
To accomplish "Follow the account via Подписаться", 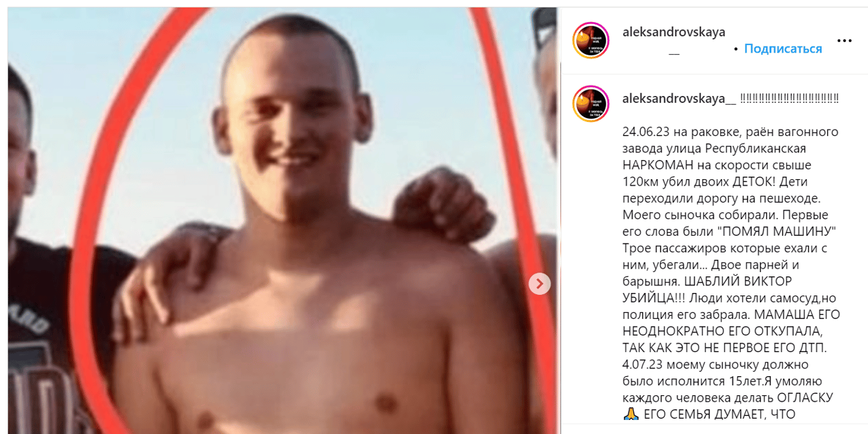I will tap(783, 48).
